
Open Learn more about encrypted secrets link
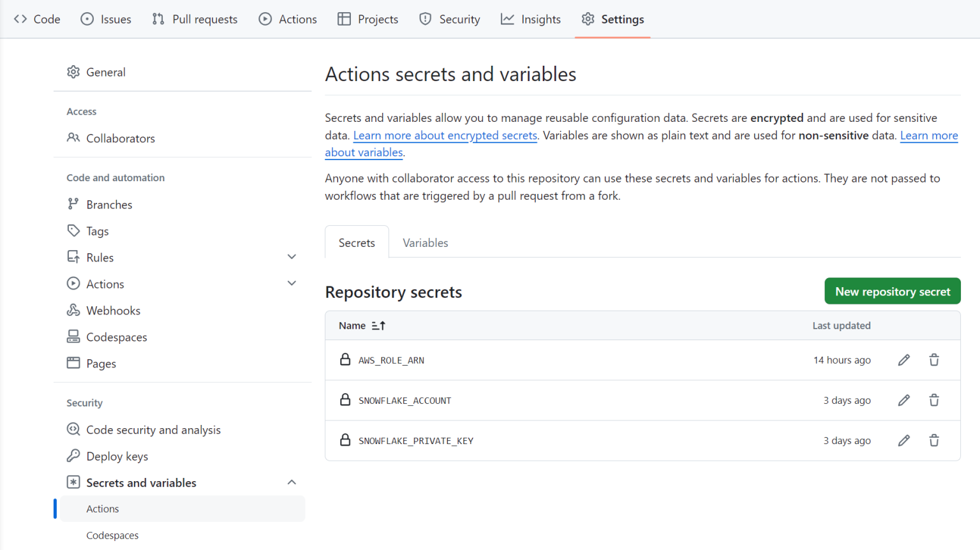445,135
